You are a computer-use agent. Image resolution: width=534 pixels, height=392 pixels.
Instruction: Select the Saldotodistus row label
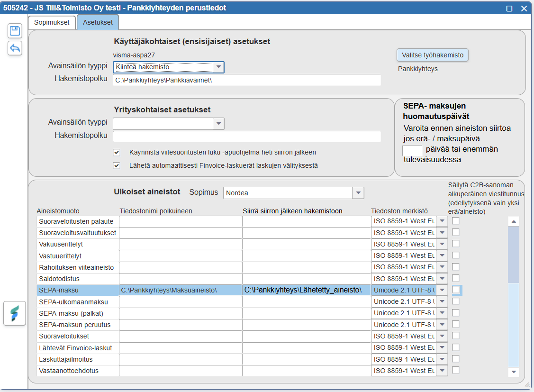pos(78,279)
